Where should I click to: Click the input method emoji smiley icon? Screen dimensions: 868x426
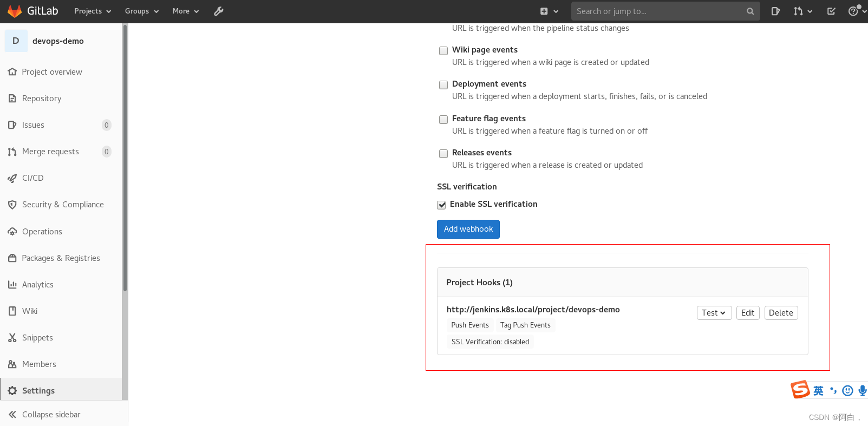click(x=848, y=390)
